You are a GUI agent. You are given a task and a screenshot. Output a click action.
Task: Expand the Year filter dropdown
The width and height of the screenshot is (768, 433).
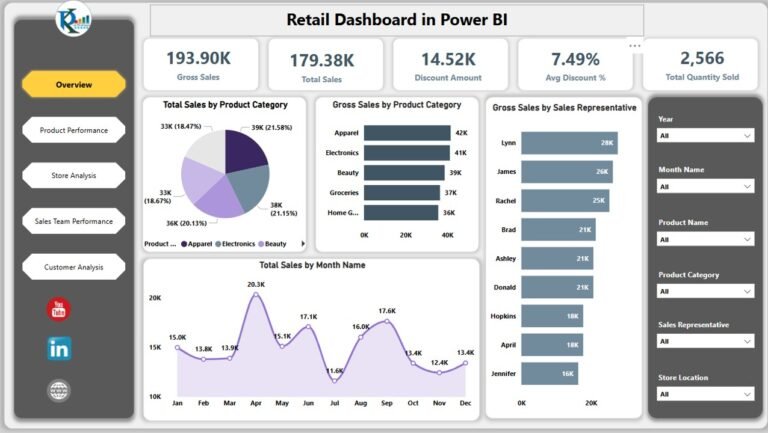click(x=705, y=136)
